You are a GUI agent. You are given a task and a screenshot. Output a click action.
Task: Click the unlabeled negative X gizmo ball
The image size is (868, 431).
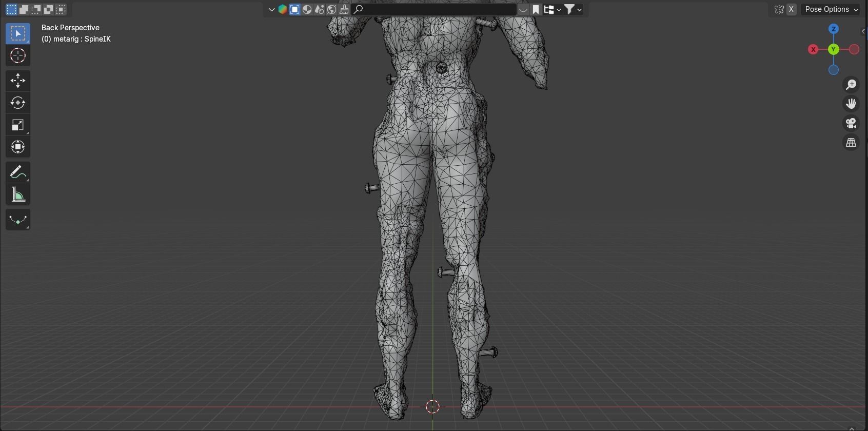[854, 49]
